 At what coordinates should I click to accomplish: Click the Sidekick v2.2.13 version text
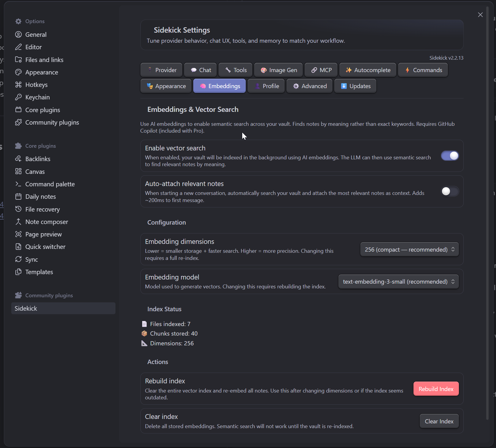point(446,58)
